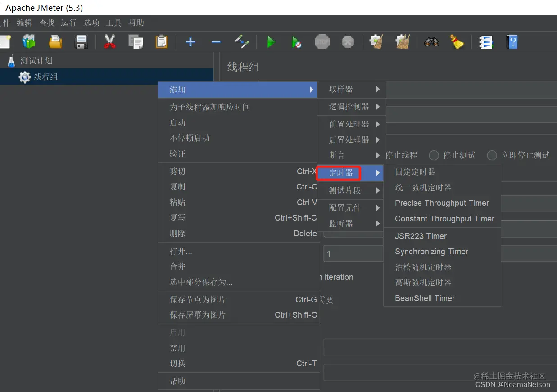
Task: Choose 统一随机定时器 from timer list
Action: pyautogui.click(x=442, y=188)
